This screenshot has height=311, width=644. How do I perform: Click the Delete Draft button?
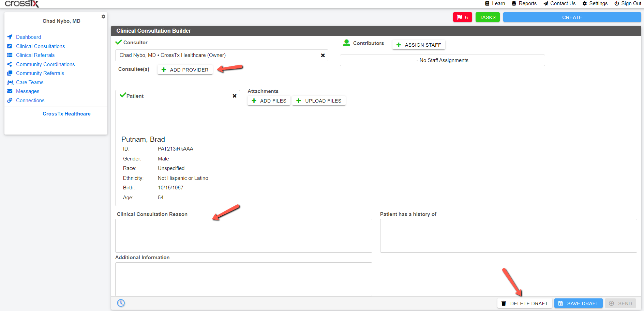tap(525, 303)
